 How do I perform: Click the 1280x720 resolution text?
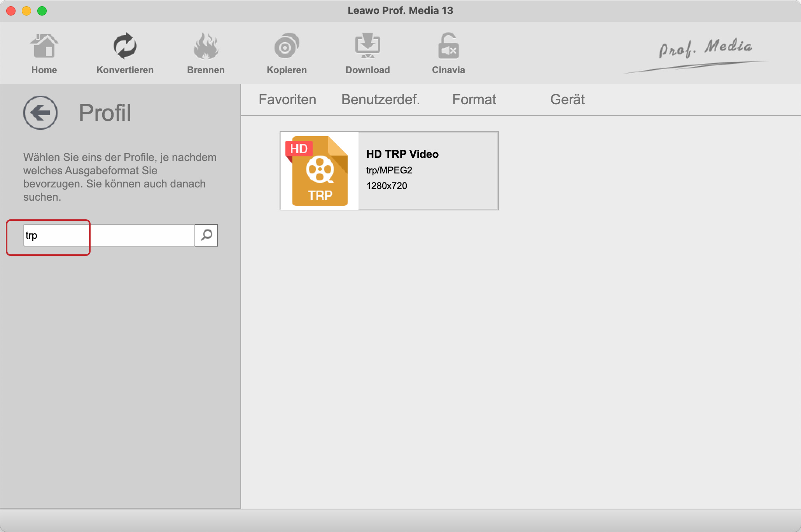[x=387, y=185]
